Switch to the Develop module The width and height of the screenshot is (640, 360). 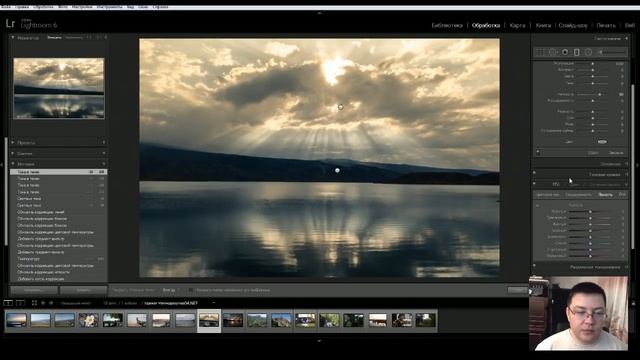click(486, 25)
